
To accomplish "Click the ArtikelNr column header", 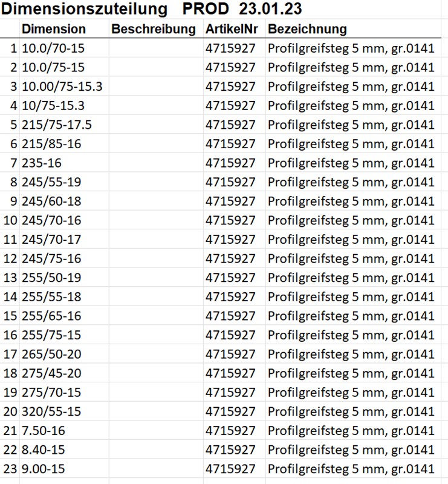I will pos(232,29).
